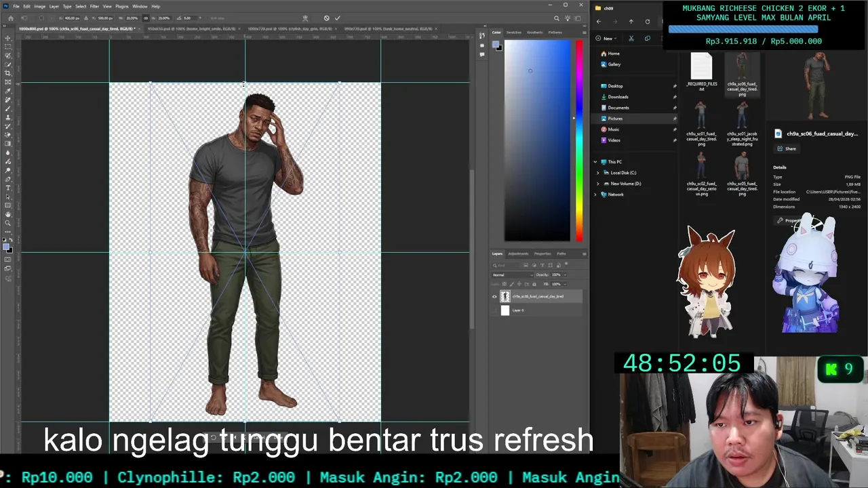The height and width of the screenshot is (488, 868).
Task: Expand New Volume (D:) tree node
Action: pyautogui.click(x=598, y=184)
